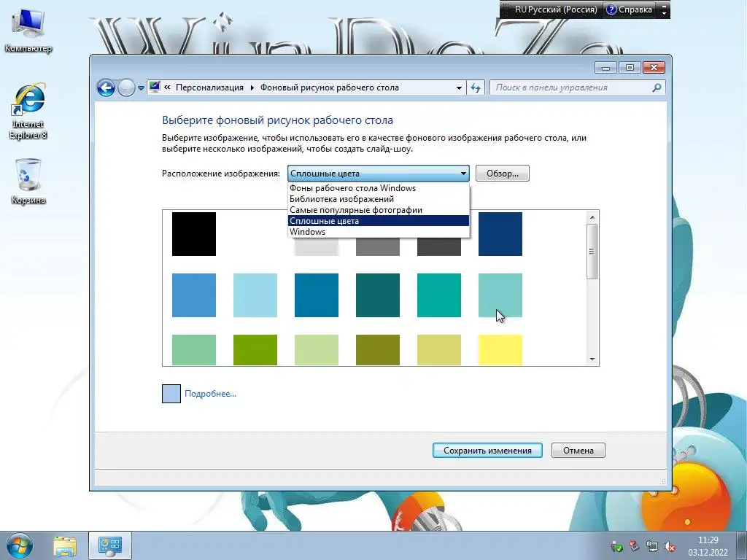Choose the bright turquoise swatch

point(438,295)
